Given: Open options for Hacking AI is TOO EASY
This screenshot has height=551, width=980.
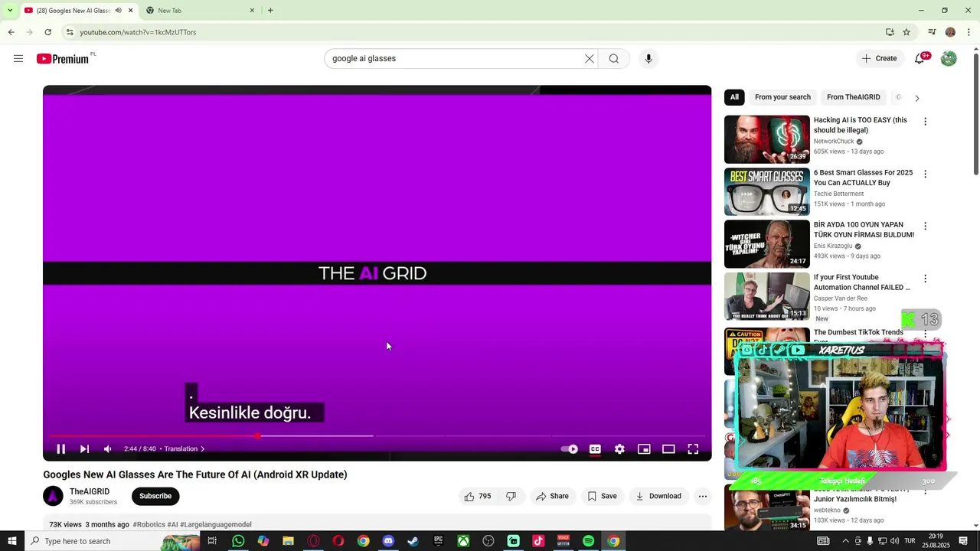Looking at the screenshot, I should pos(925,122).
